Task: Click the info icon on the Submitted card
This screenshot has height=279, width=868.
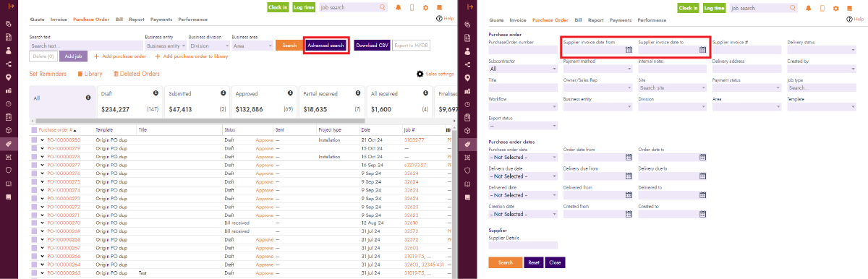Action: 223,93
